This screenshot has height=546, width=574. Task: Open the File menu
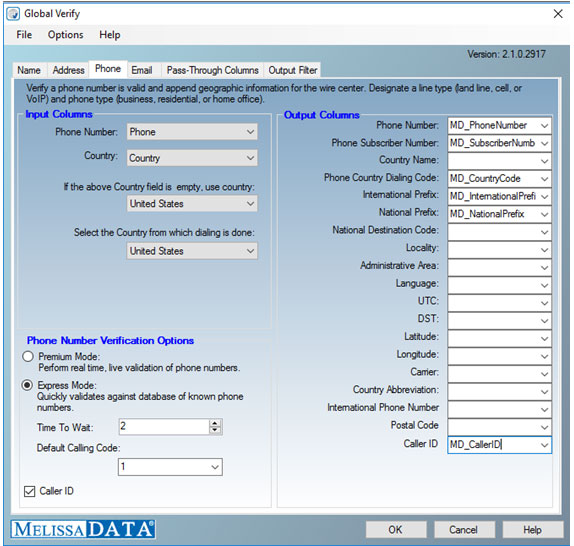click(x=24, y=35)
